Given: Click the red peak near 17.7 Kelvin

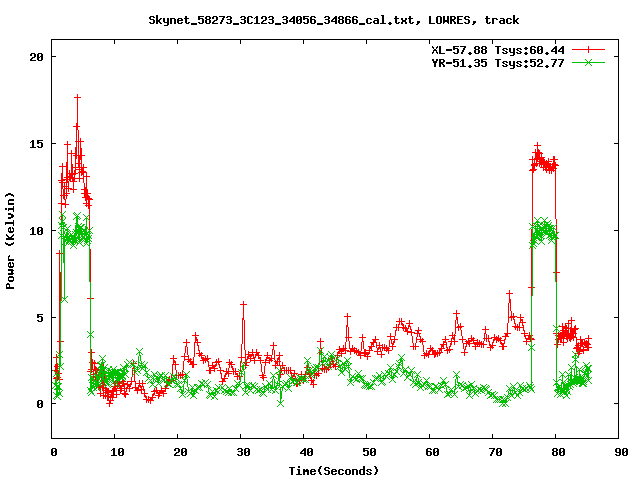Looking at the screenshot, I should point(77,97).
